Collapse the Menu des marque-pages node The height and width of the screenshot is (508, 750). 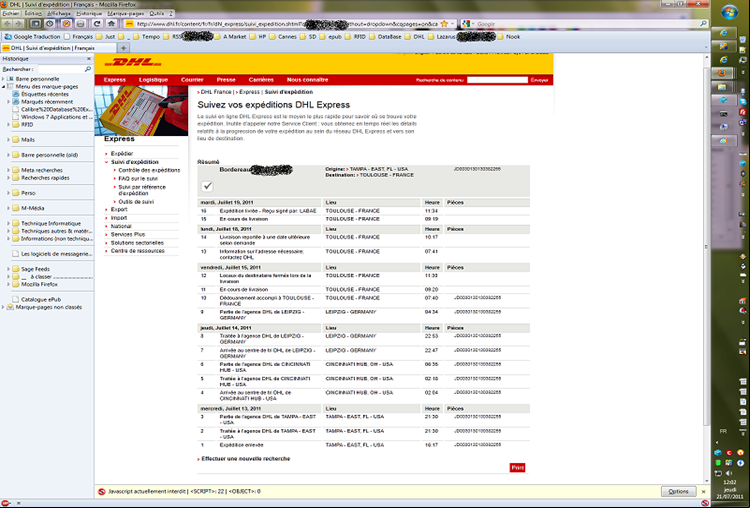[x=3, y=87]
